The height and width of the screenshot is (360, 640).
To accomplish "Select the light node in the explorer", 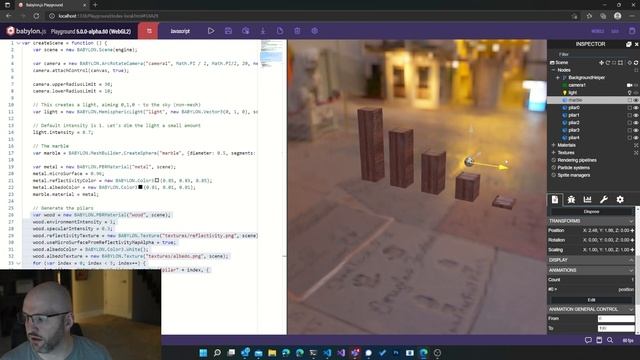I will coord(573,93).
